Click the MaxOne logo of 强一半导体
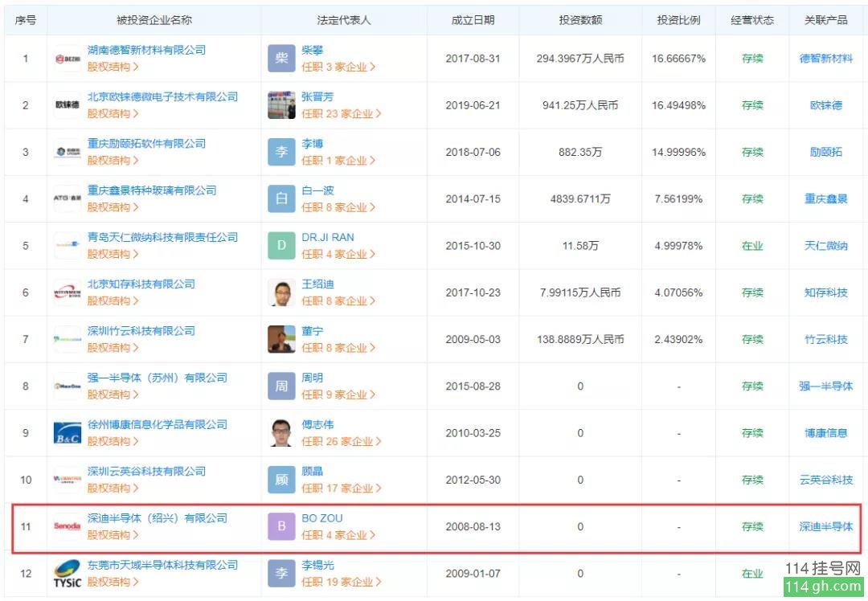Viewport: 868px width, 601px height. click(68, 386)
